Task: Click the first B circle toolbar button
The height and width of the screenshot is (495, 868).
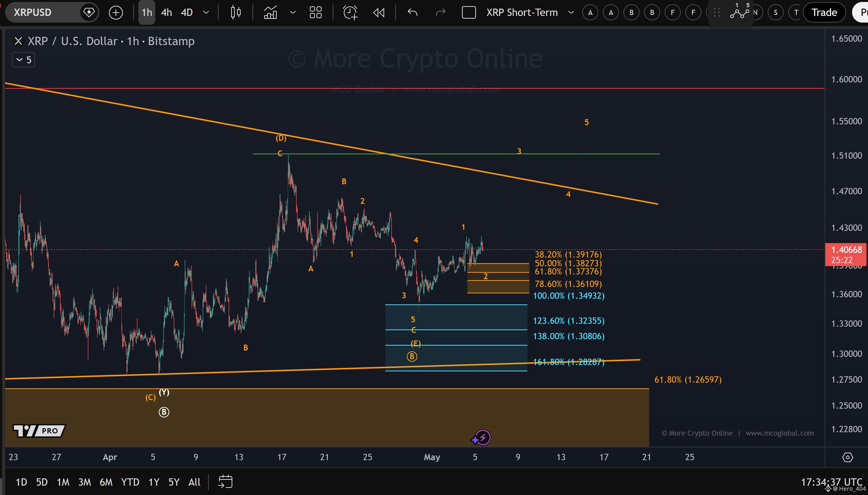Action: (631, 13)
